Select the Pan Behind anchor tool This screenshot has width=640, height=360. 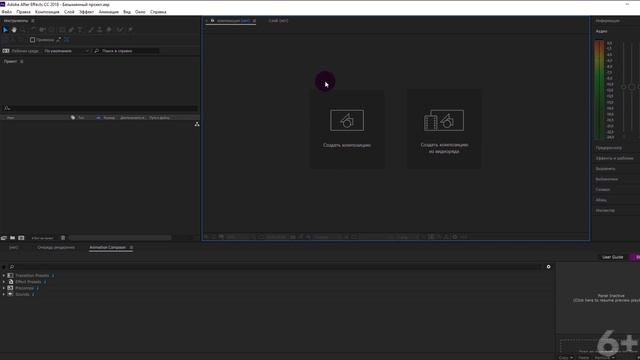click(52, 30)
